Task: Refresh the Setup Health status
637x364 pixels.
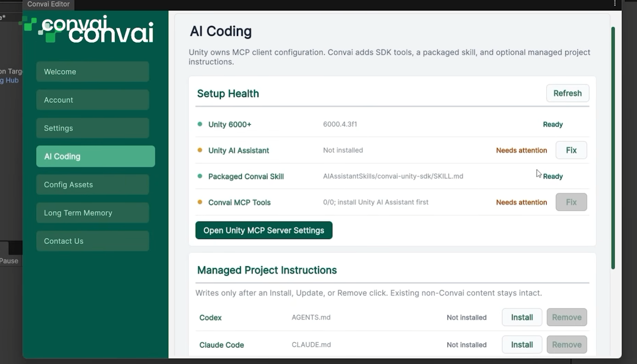Action: pos(567,93)
